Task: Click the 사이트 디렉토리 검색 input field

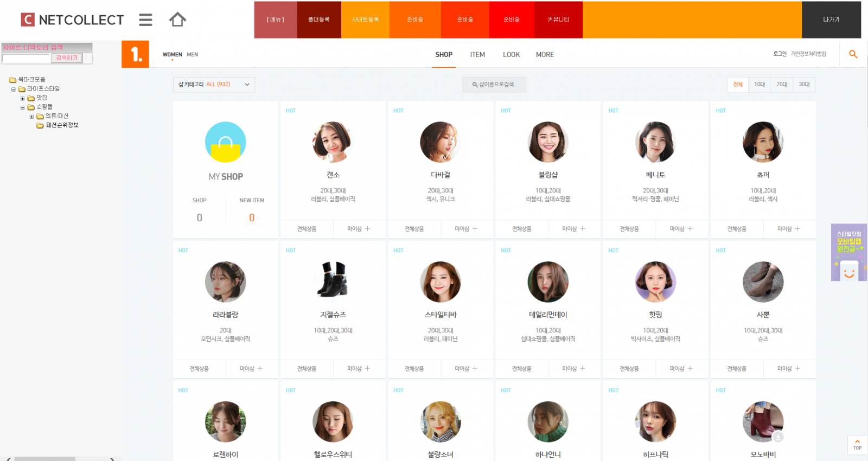Action: 27,58
